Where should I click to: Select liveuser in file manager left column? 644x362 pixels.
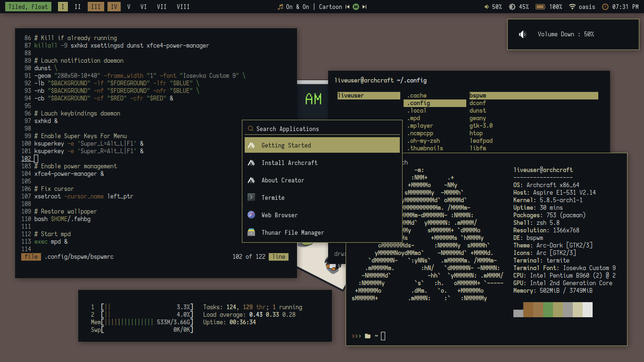click(x=369, y=96)
